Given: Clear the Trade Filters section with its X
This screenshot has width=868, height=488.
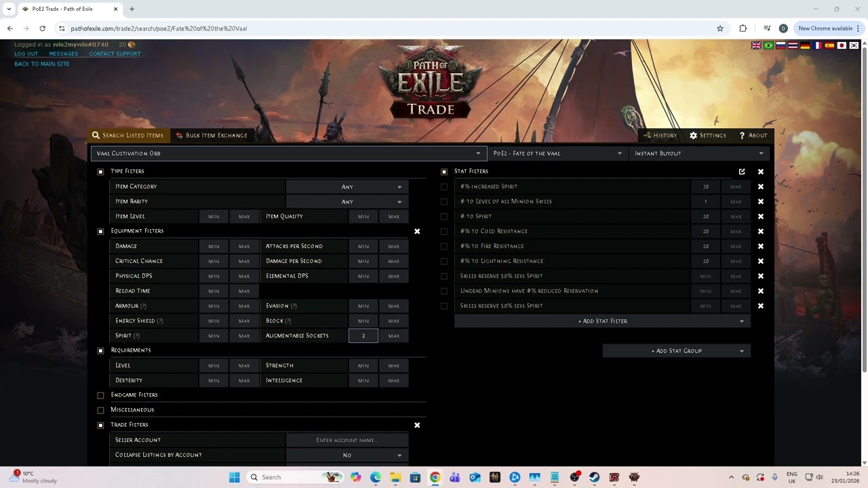Looking at the screenshot, I should 417,425.
